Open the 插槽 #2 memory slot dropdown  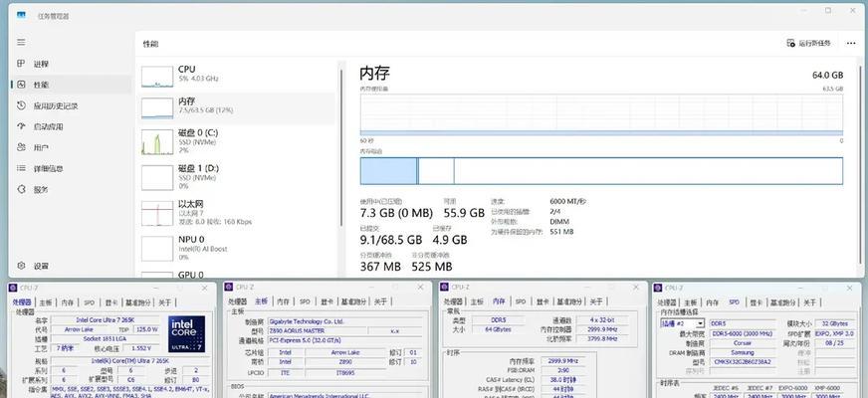[682, 323]
